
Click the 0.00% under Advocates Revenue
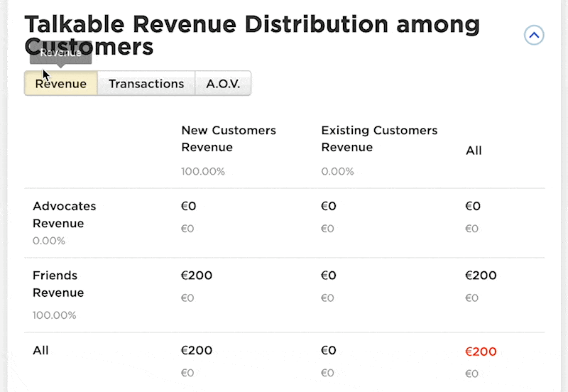48,241
